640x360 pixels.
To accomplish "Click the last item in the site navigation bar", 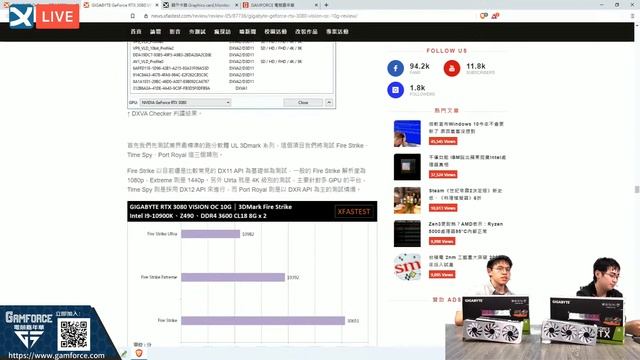I will 337,31.
